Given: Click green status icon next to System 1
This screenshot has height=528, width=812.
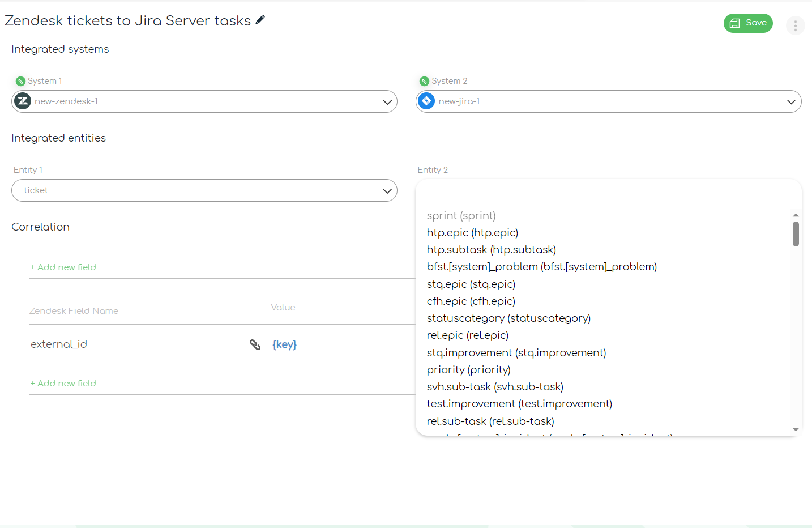Looking at the screenshot, I should pyautogui.click(x=20, y=81).
